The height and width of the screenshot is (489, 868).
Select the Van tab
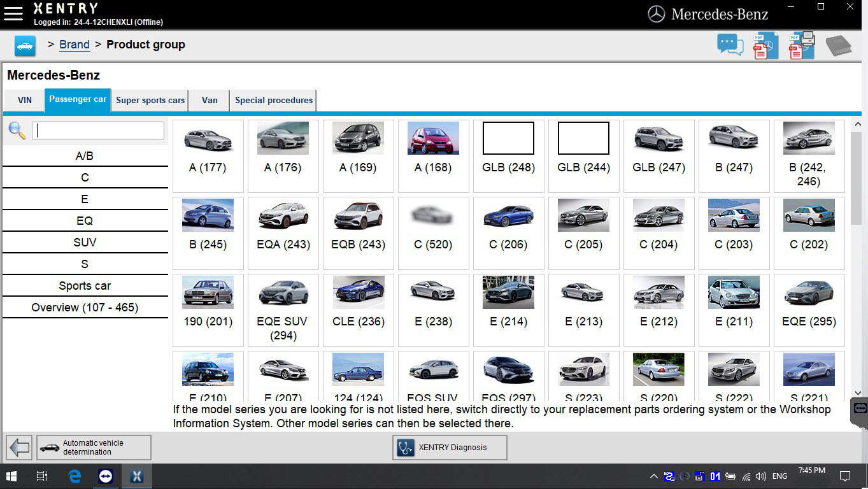point(210,101)
